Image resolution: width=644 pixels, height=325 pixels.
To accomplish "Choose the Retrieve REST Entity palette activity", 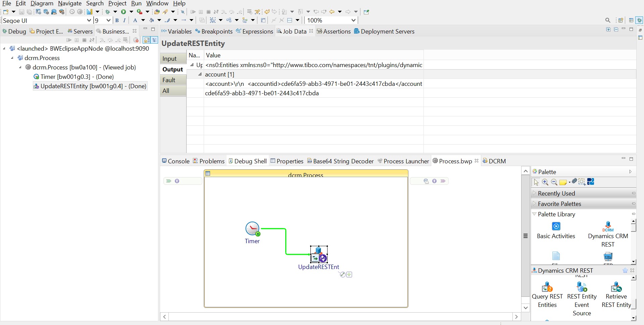I will pos(616,288).
